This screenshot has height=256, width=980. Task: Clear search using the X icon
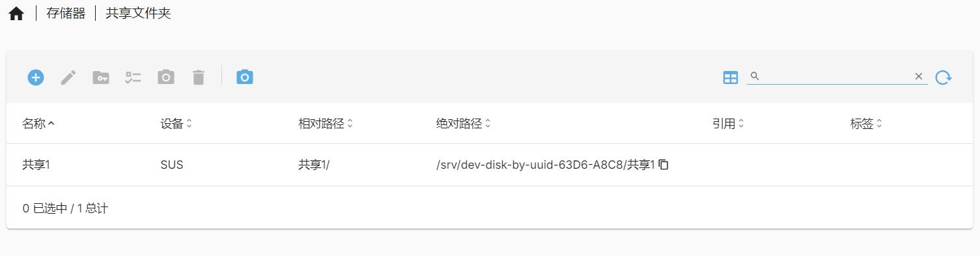coord(919,76)
